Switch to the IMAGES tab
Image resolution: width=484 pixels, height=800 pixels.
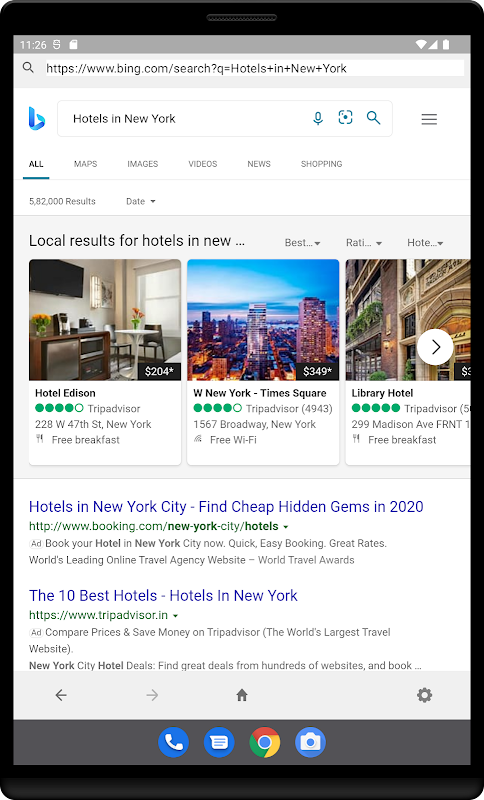142,164
